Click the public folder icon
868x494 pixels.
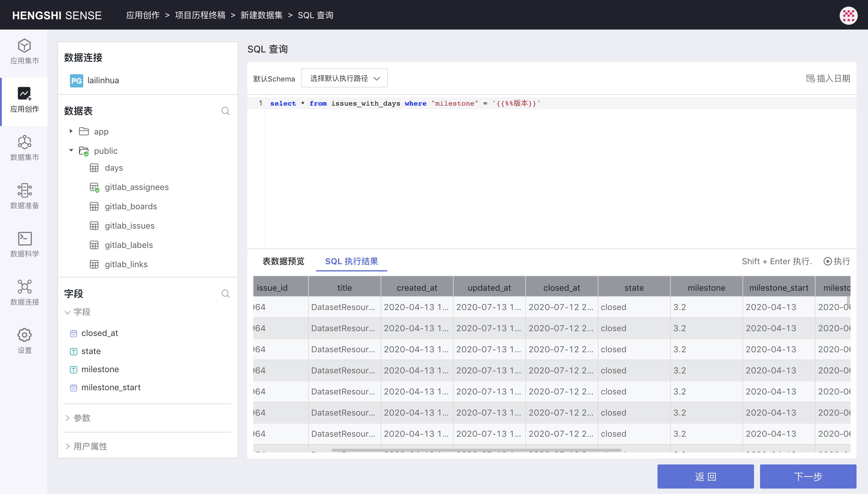pyautogui.click(x=84, y=151)
